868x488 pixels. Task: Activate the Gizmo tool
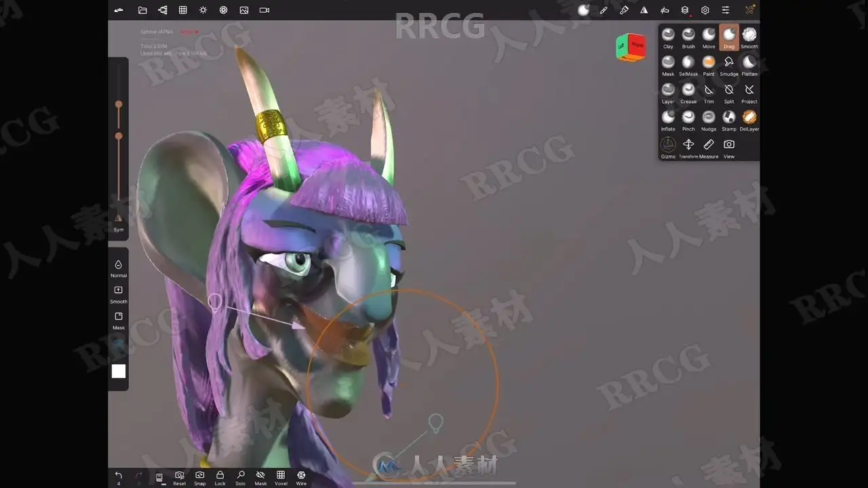point(668,148)
